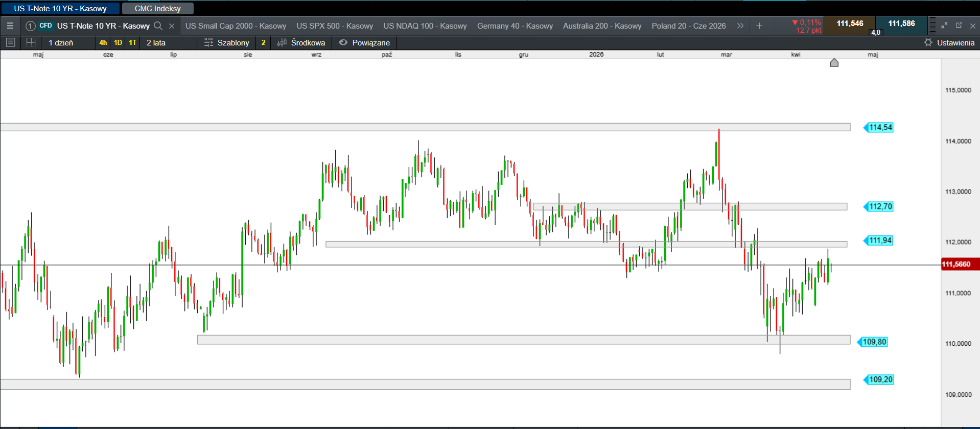Screen dimensions: 980x429
Task: Select the 1T weekly timeframe
Action: pos(133,42)
